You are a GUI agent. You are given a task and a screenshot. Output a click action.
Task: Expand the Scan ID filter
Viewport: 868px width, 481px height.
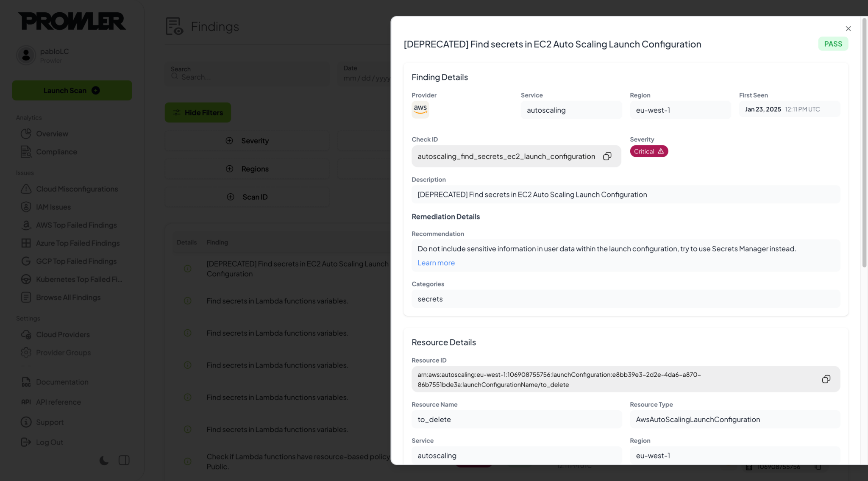click(x=247, y=197)
